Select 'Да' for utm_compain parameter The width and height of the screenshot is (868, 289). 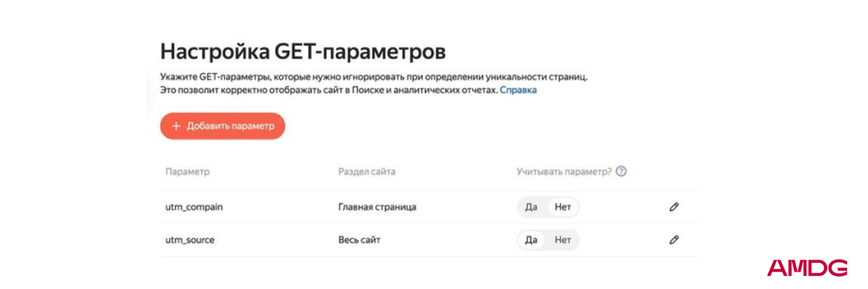tap(532, 207)
